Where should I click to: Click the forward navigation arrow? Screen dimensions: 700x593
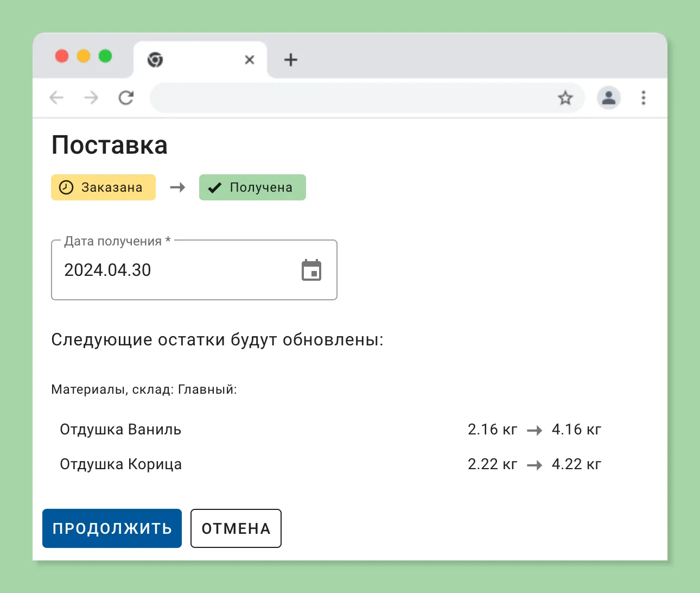pyautogui.click(x=91, y=98)
